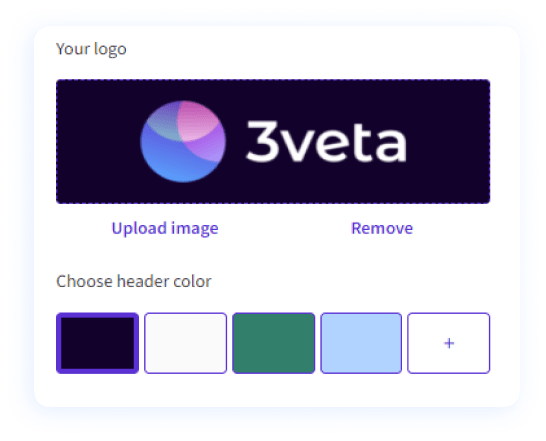Switch header to the pale blue option
Screen dimensions: 546x441
click(x=361, y=343)
